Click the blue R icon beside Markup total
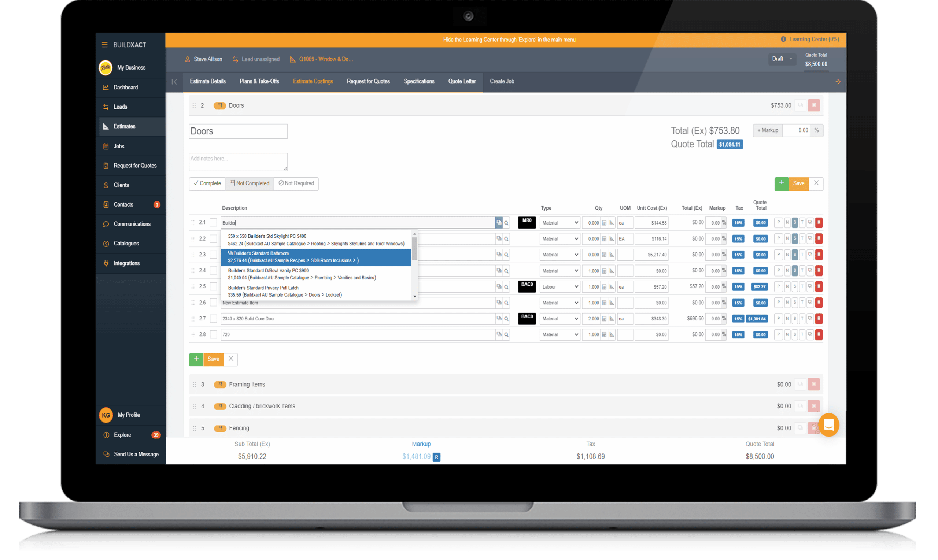Screen dimensions: 938x560 tap(436, 457)
